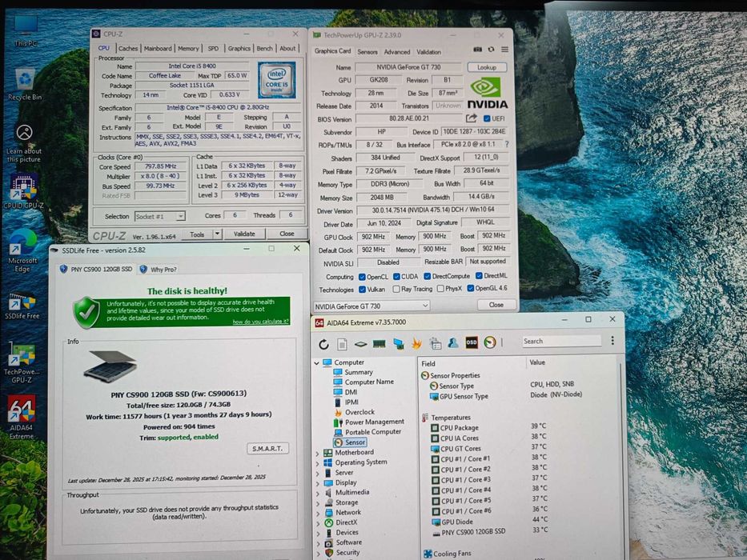Switch to Memory tab in CPU-Z
Viewport: 747px width, 560px height.
pos(188,49)
